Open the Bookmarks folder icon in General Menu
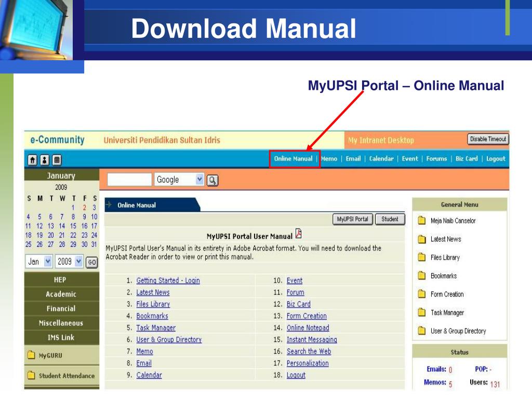Viewport: 532px width, 399px height. pyautogui.click(x=422, y=275)
